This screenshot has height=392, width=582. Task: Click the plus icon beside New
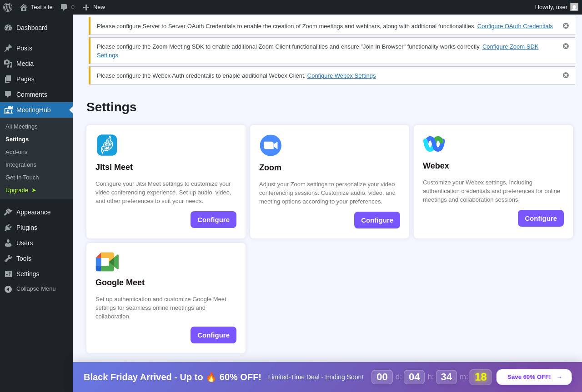[x=86, y=7]
